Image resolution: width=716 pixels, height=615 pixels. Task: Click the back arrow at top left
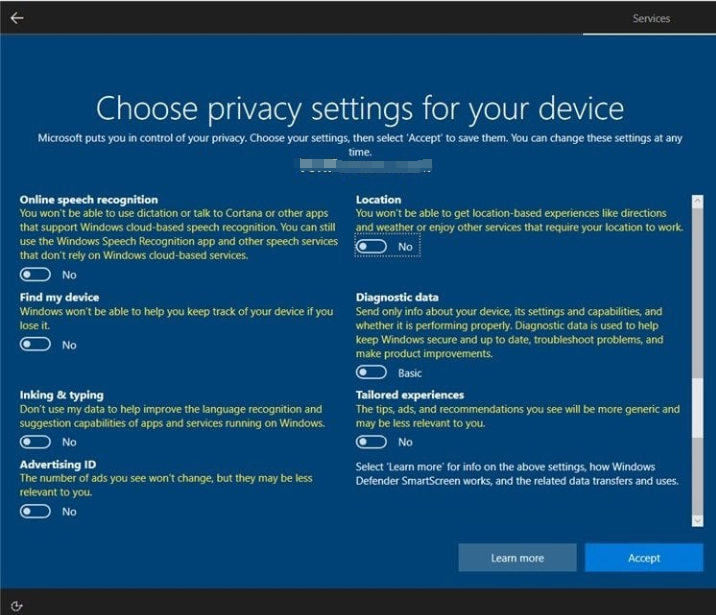click(17, 18)
